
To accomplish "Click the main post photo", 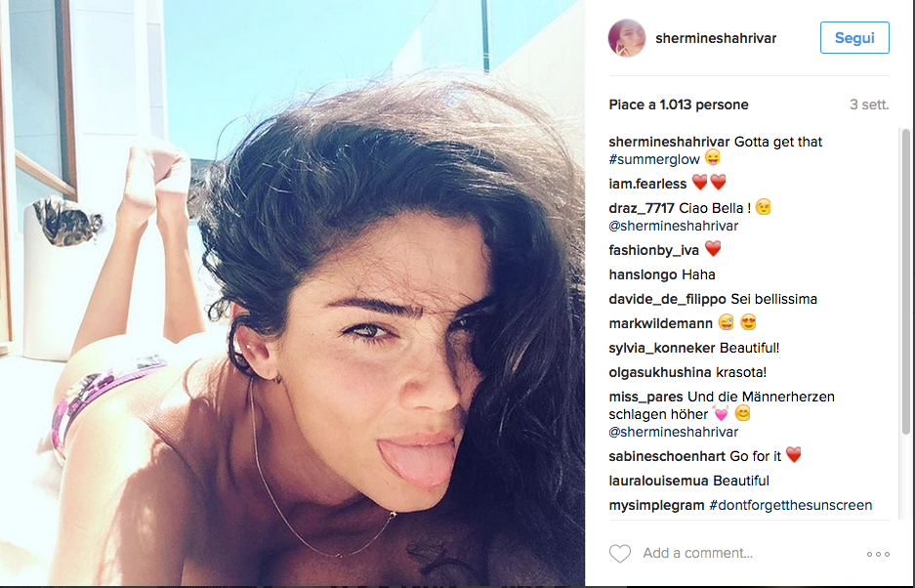I will tap(292, 292).
